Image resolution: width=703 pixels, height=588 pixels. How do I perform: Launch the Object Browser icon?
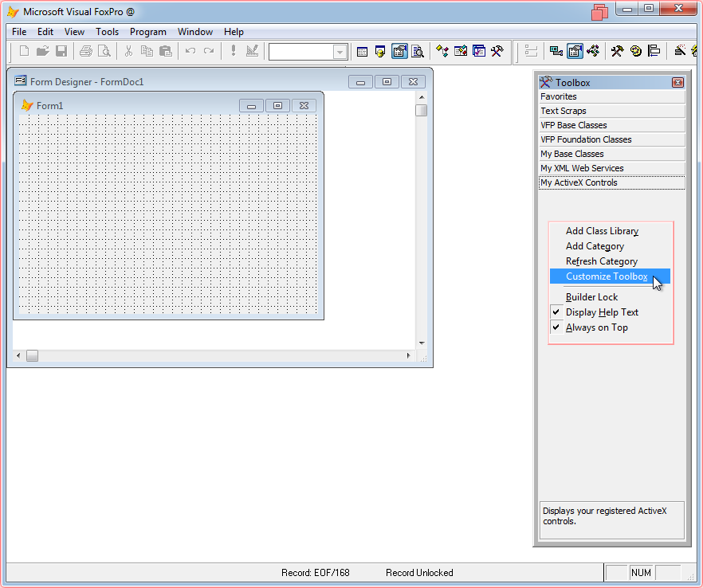(x=461, y=52)
